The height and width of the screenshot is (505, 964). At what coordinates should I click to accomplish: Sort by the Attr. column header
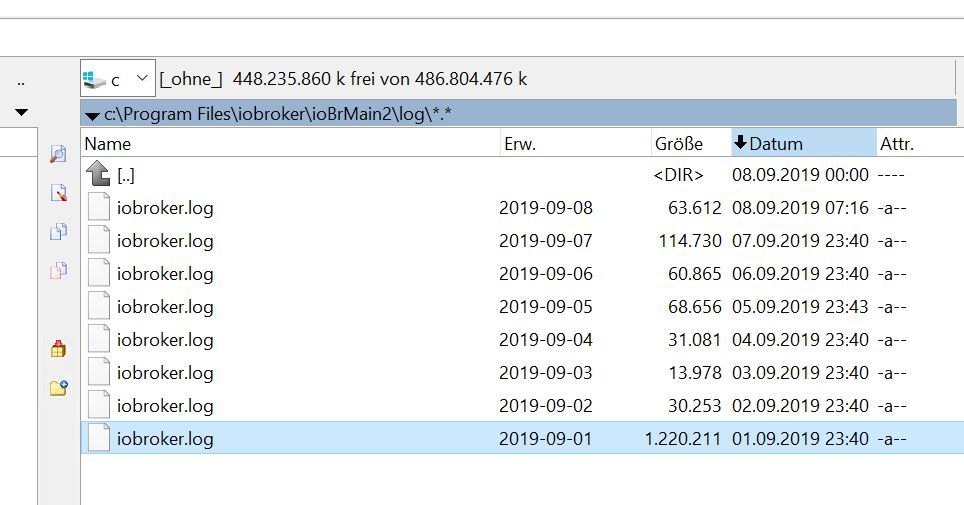tap(920, 143)
